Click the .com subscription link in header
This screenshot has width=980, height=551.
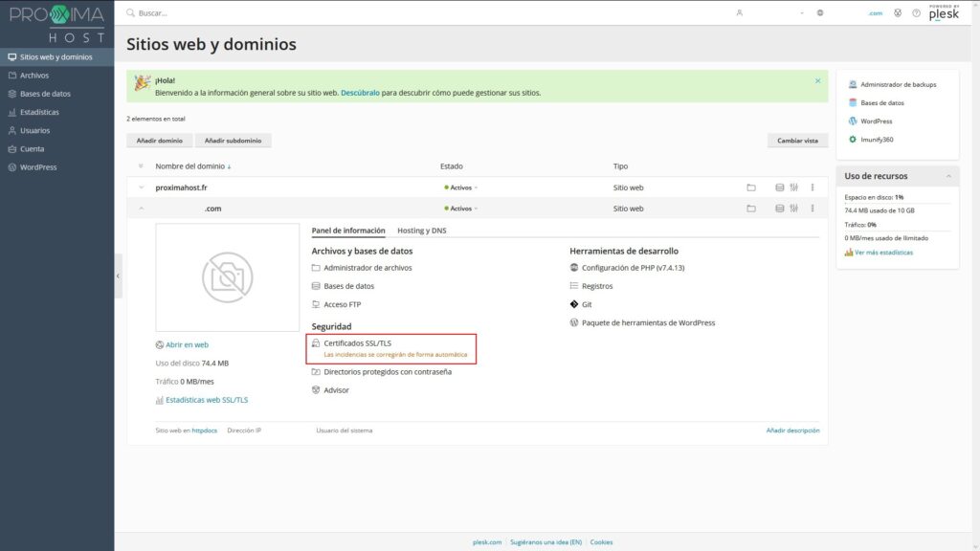875,13
